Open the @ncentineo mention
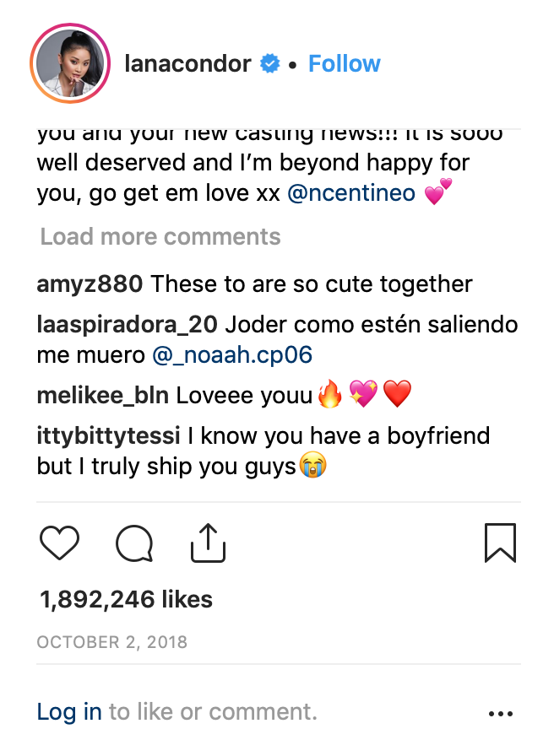 351,193
